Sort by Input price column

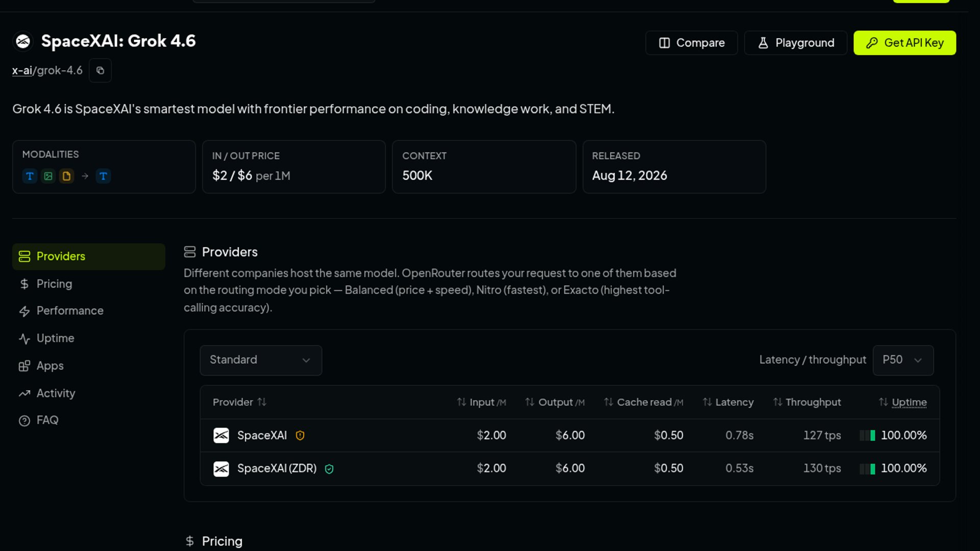[x=481, y=403]
